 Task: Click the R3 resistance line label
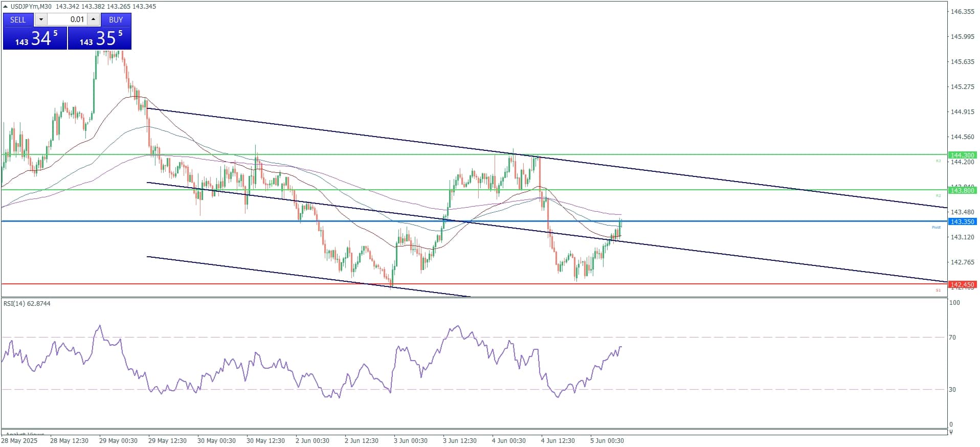[938, 161]
